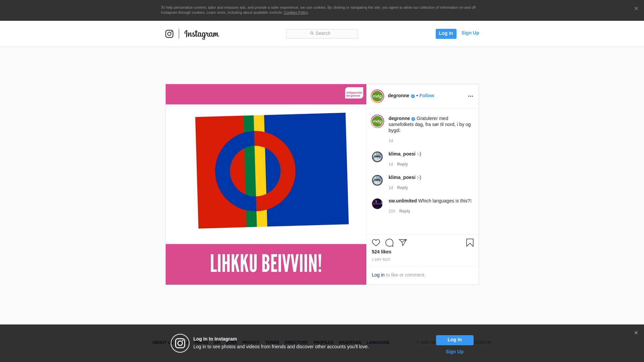Click the comment bubble icon
This screenshot has width=644, height=362.
click(x=389, y=243)
